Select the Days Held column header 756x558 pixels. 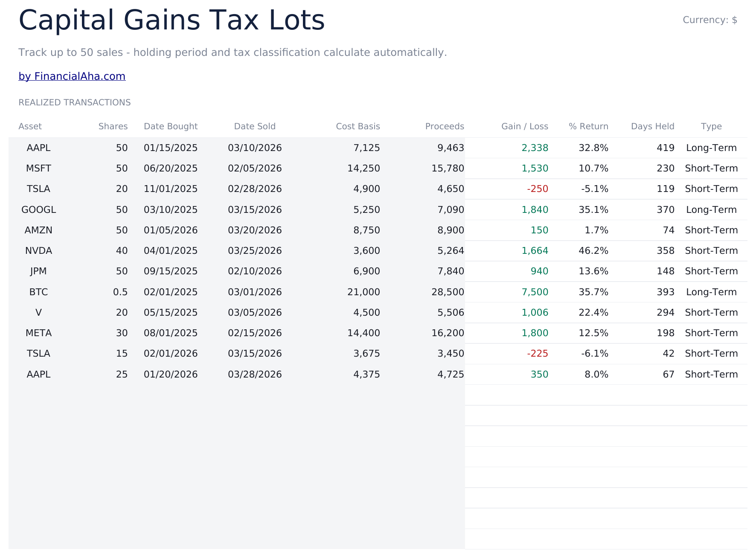point(653,126)
